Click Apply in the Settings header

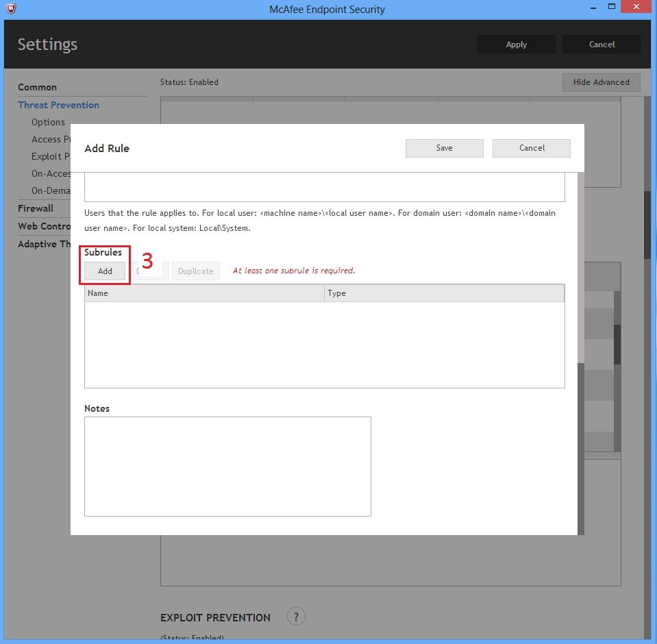tap(516, 45)
